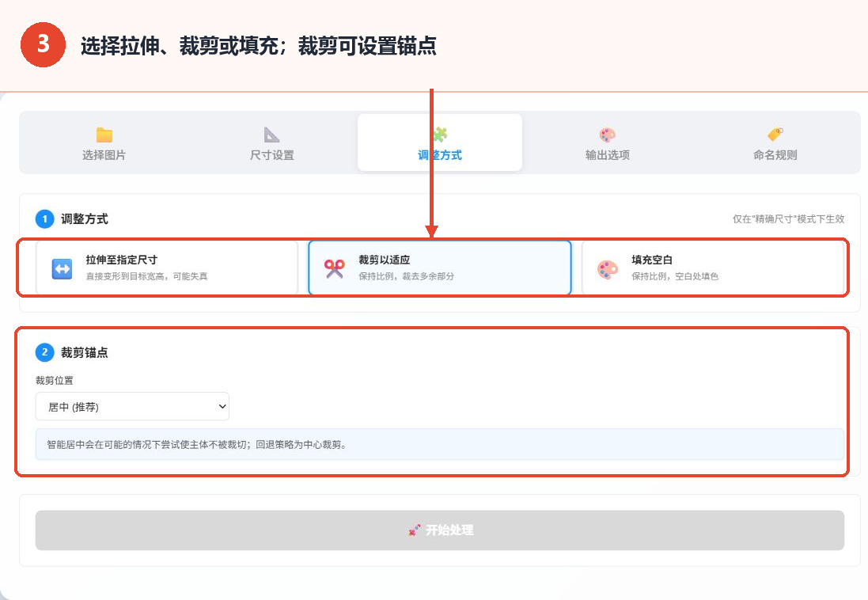Viewport: 868px width, 600px height.
Task: Go to the 输出选项 tab
Action: click(x=607, y=143)
